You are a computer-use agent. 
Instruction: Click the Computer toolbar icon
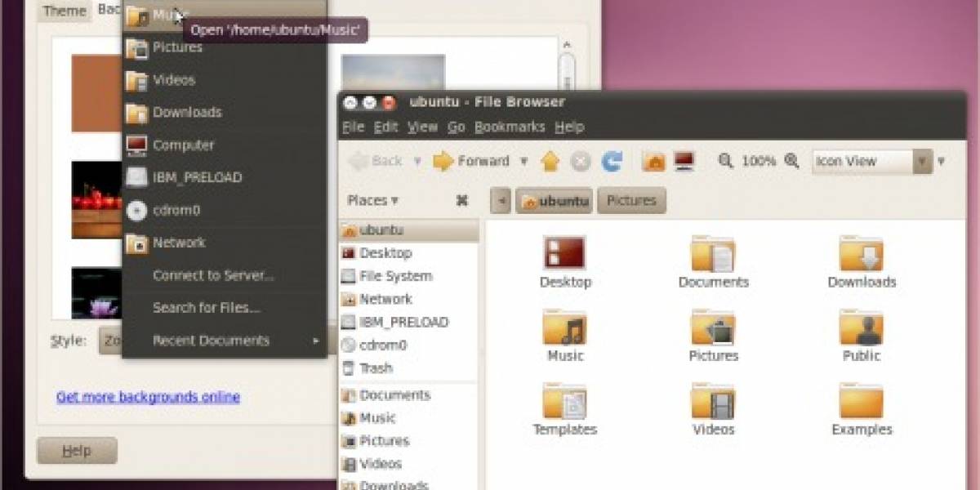click(684, 162)
